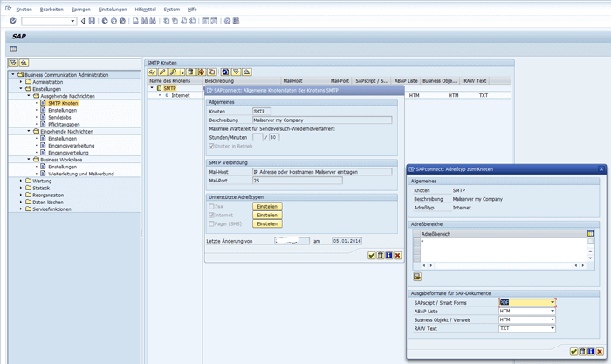Open the Einstellungen menu in menu bar
This screenshot has height=364, width=611.
[x=113, y=10]
